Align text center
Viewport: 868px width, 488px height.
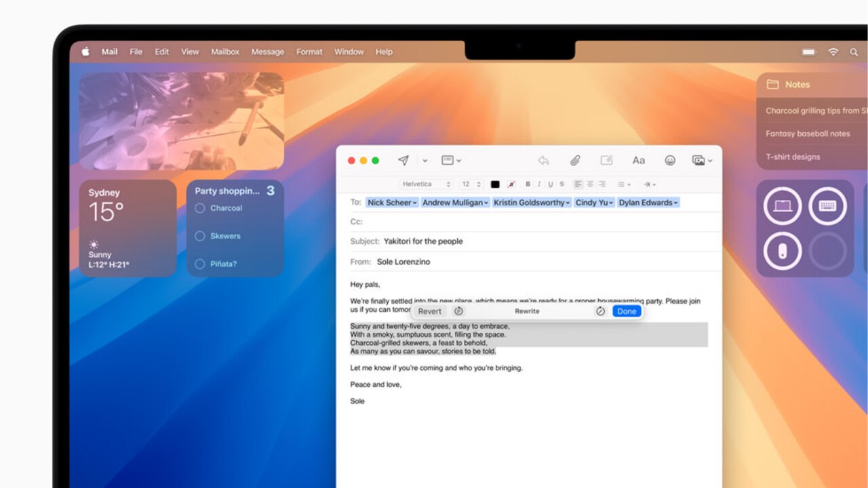pos(590,184)
